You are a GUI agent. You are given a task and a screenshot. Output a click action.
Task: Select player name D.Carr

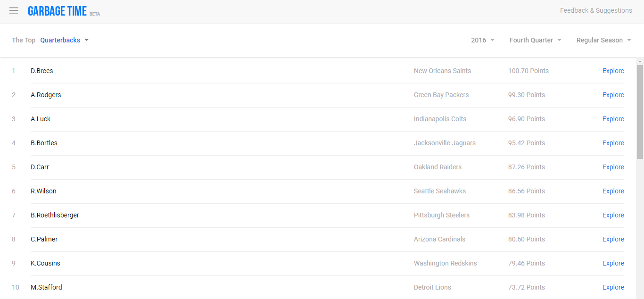pos(40,167)
